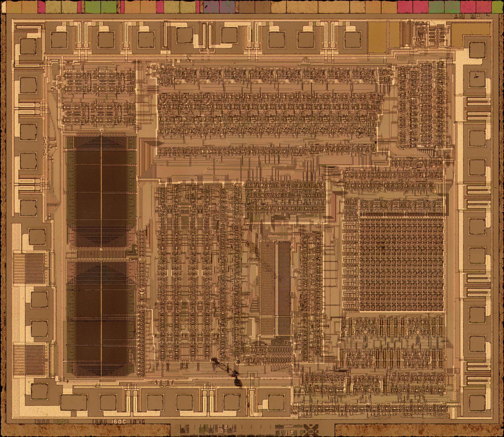
Task: Click the '160C' mask label
Action: tap(119, 422)
